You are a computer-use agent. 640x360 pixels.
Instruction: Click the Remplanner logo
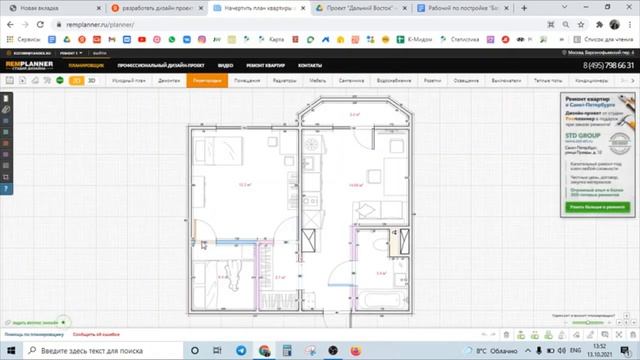point(29,65)
